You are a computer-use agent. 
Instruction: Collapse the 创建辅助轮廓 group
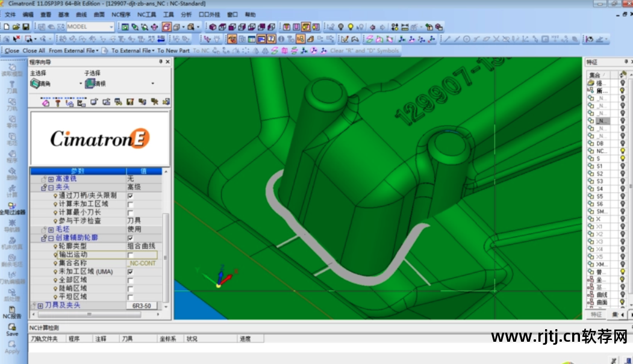[x=51, y=238]
